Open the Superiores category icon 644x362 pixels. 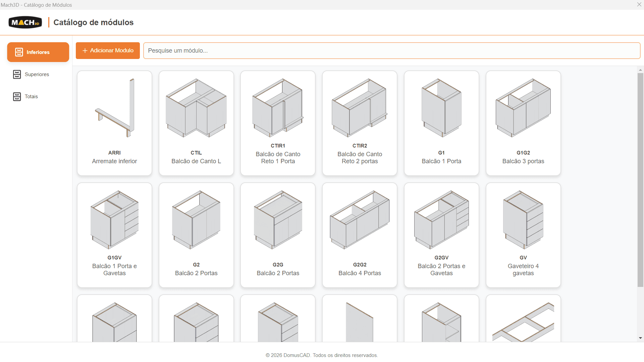17,74
